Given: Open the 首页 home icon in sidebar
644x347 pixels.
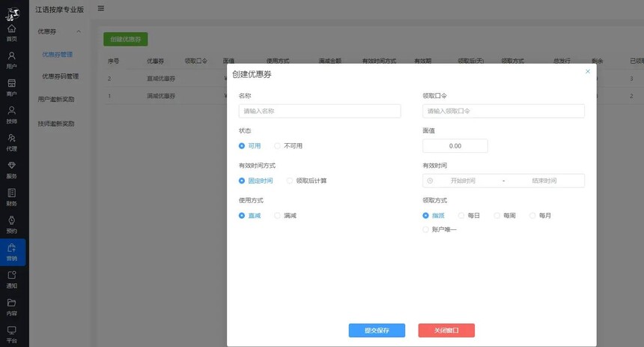Looking at the screenshot, I should pyautogui.click(x=11, y=32).
